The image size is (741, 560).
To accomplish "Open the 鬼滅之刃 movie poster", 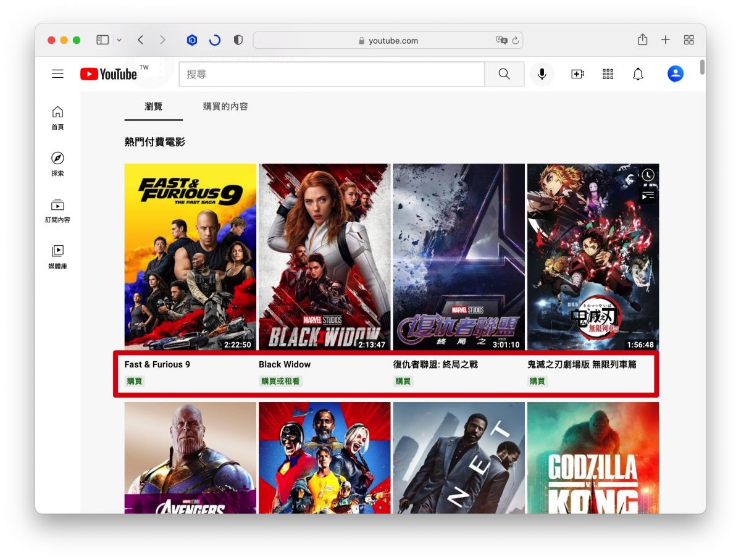I will click(593, 257).
